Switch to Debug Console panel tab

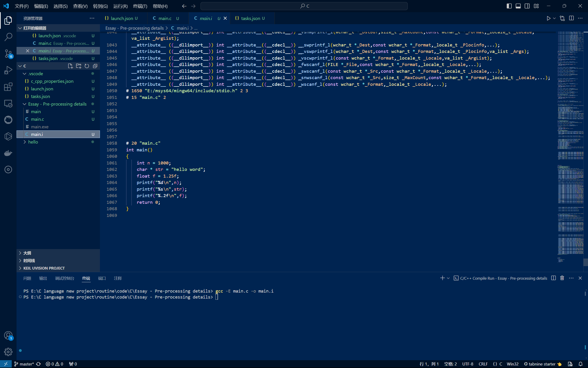(65, 278)
